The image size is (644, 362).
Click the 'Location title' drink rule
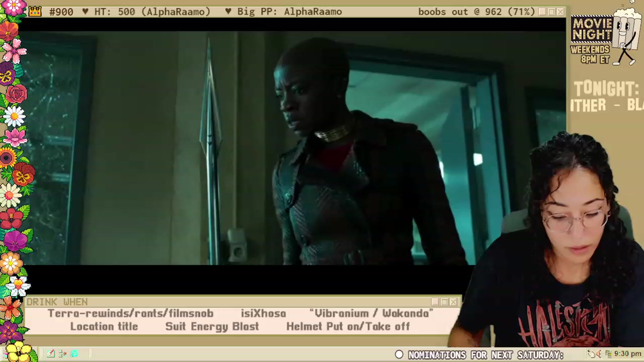click(104, 326)
